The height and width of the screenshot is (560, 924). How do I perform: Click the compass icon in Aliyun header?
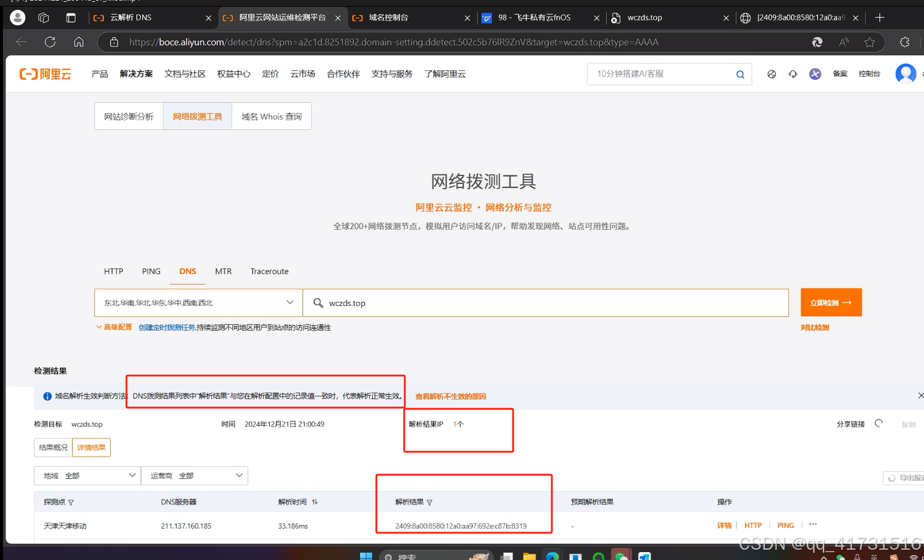point(772,74)
